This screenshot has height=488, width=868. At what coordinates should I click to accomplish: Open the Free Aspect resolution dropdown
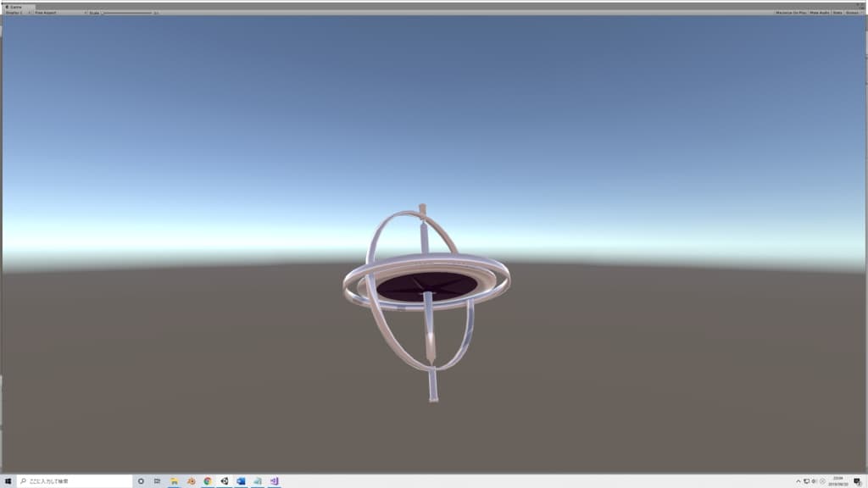(60, 13)
